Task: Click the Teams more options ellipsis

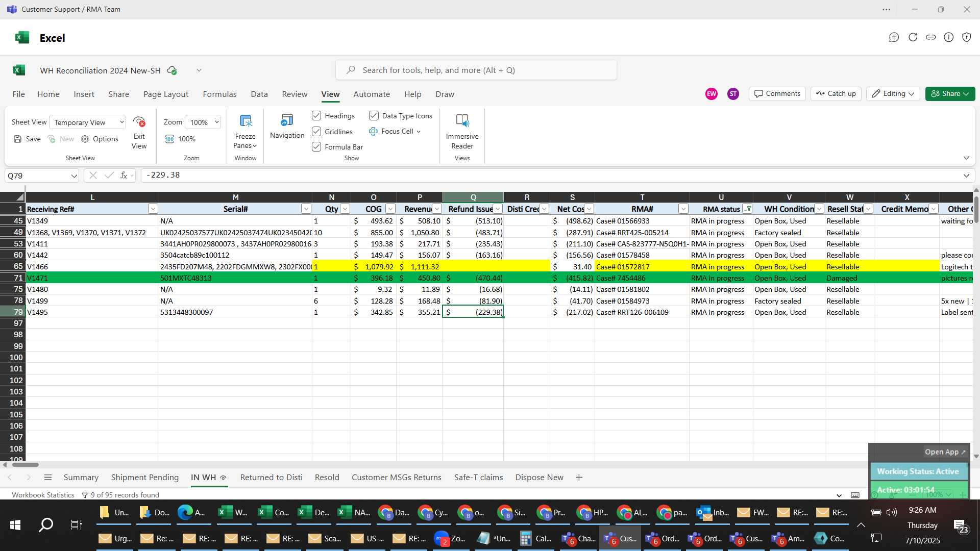Action: pos(887,9)
